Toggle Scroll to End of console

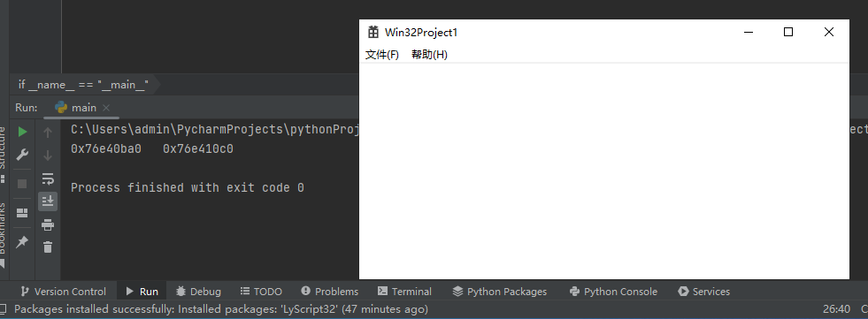(48, 201)
